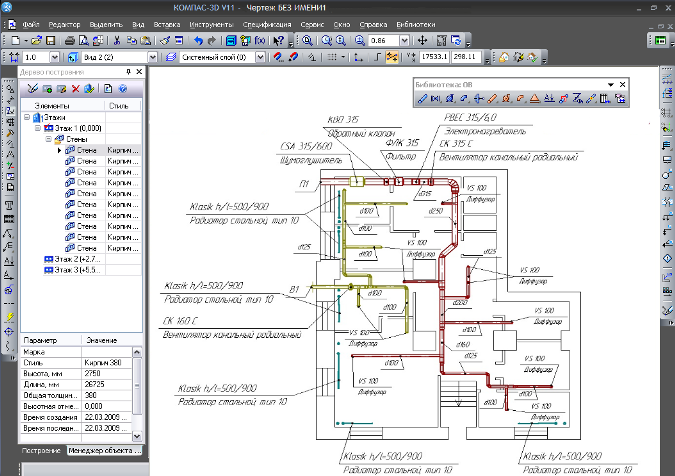Viewport: 675px width, 476px height.
Task: Toggle global snaps magnet icon
Action: point(279,57)
